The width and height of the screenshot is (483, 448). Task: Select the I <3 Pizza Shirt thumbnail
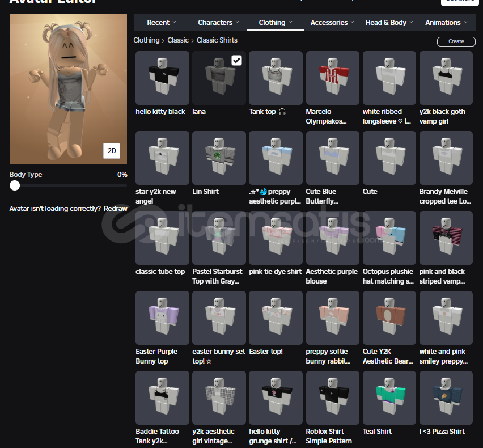[x=446, y=398]
